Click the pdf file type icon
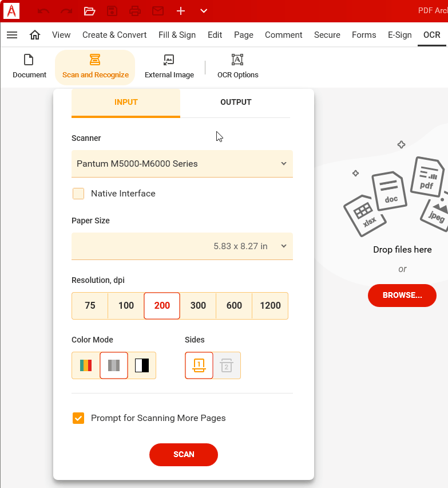This screenshot has width=448, height=488. pos(427,176)
